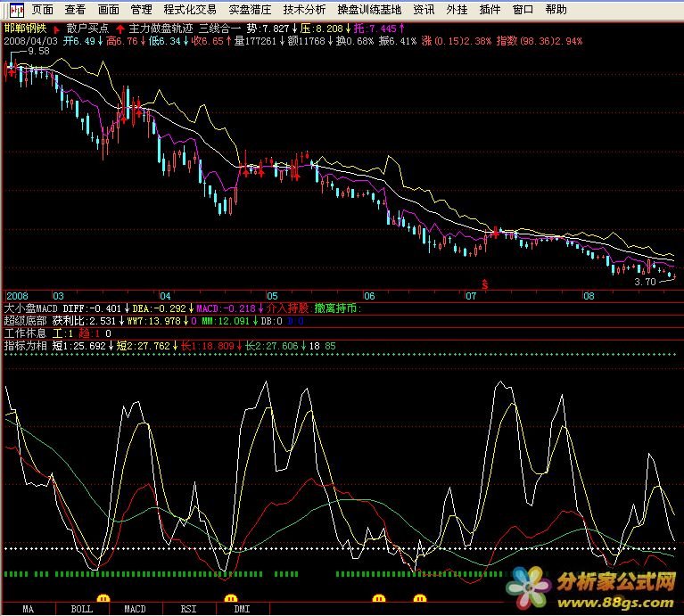Open the 查看 menu

coord(75,10)
